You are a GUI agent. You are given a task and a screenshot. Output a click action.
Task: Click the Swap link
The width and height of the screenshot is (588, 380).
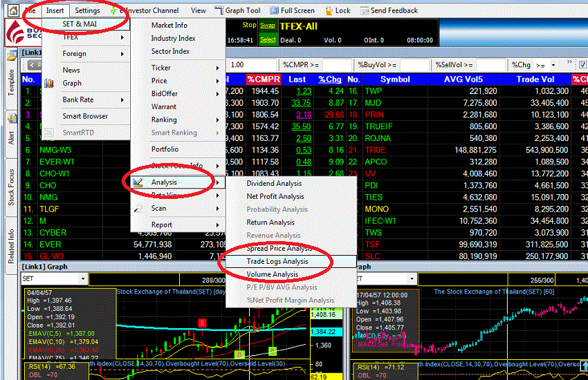[x=268, y=25]
